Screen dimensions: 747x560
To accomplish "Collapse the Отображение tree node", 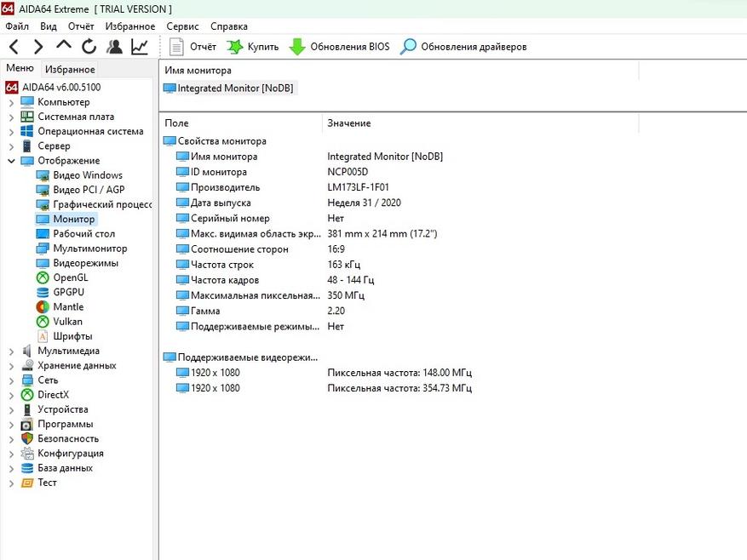I will pos(11,161).
